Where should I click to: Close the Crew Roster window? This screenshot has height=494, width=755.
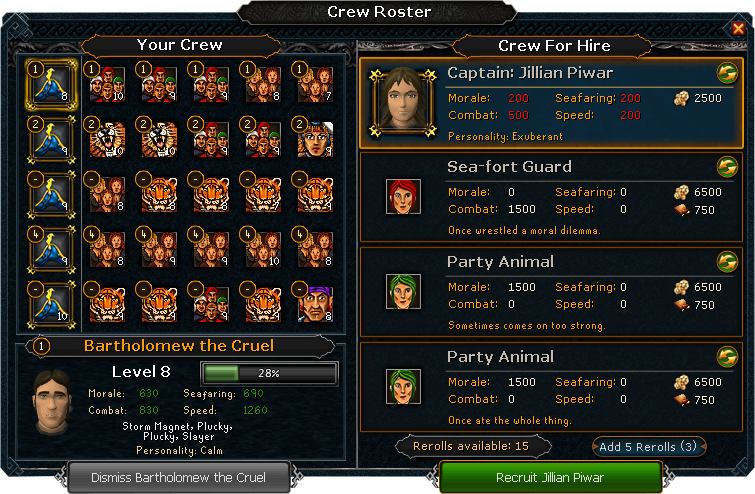(738, 28)
